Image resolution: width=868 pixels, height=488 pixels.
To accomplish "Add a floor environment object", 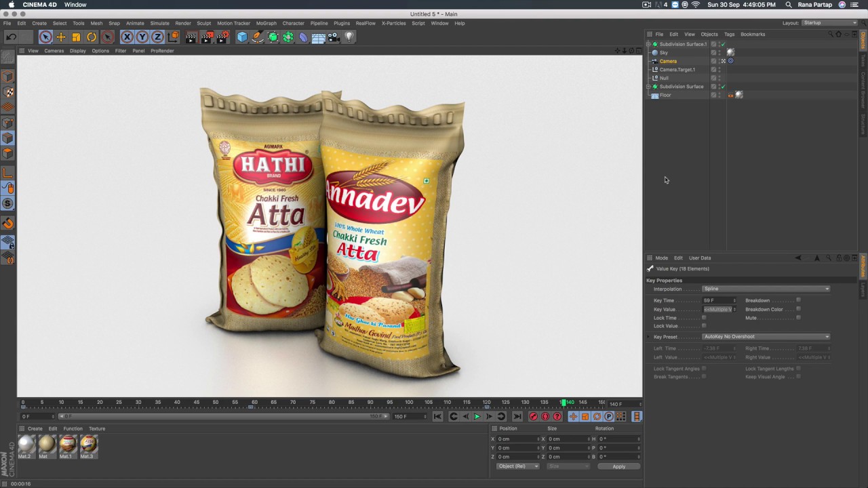I will pos(318,37).
